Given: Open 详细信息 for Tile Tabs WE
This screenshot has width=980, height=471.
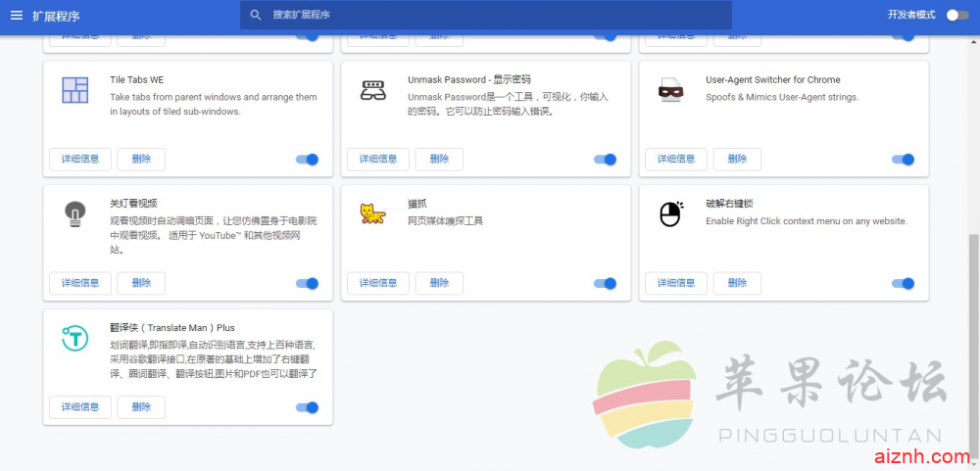Looking at the screenshot, I should pyautogui.click(x=80, y=160).
